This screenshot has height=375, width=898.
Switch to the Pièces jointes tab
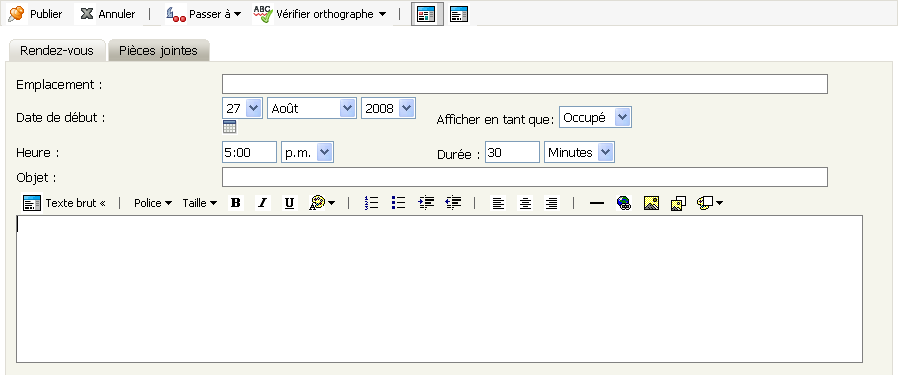158,50
